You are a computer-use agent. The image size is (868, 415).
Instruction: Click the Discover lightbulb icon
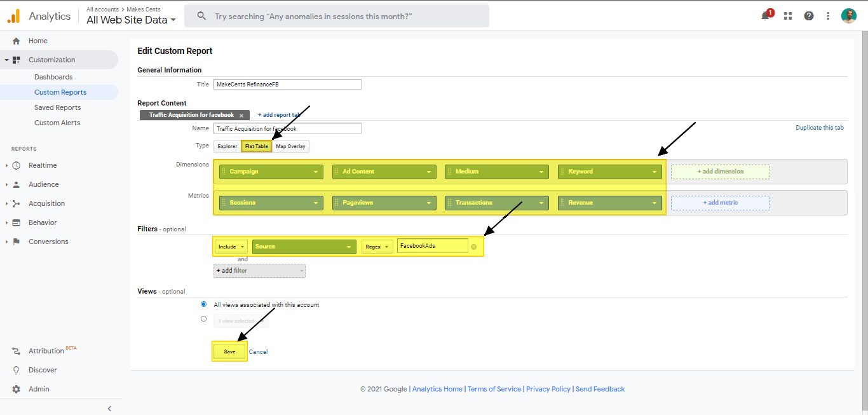click(17, 370)
